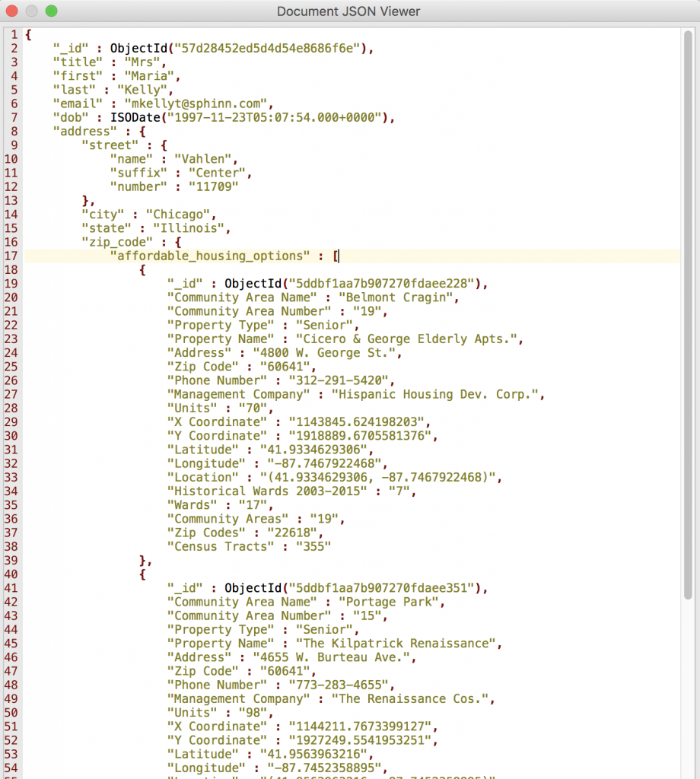Click the Community Area Name Belmont Cragin
The image size is (700, 779).
398,297
